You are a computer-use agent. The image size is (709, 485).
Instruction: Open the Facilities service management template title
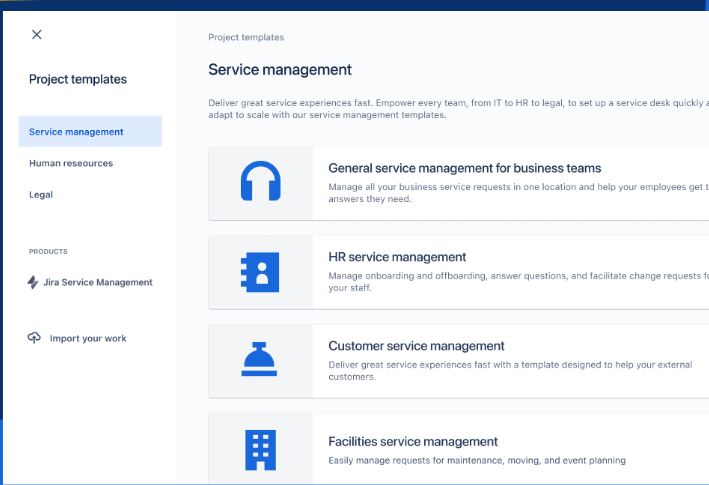click(412, 441)
